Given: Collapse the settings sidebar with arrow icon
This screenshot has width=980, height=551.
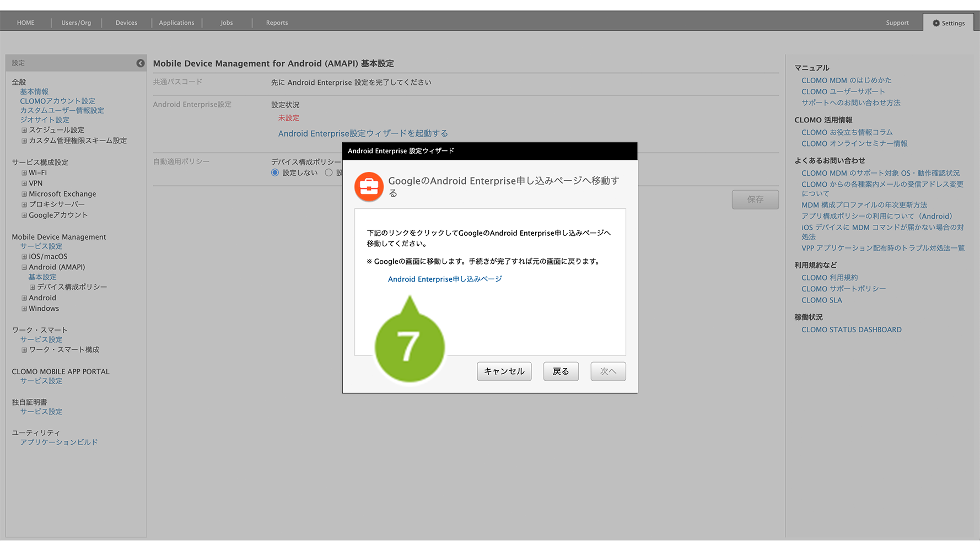Looking at the screenshot, I should 141,63.
